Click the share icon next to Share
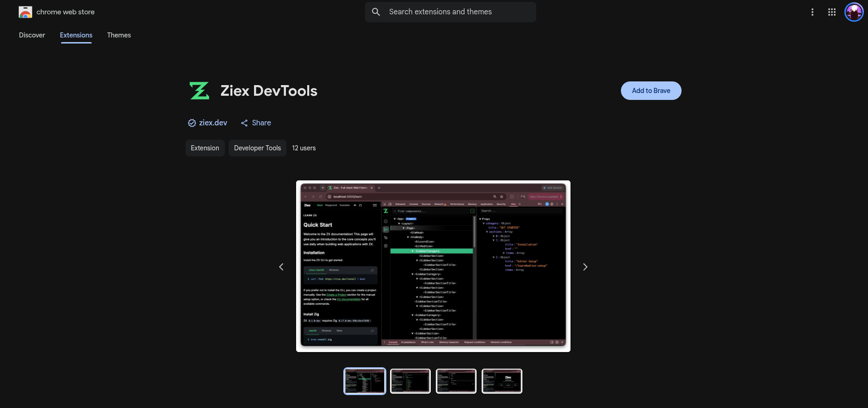 coord(244,123)
